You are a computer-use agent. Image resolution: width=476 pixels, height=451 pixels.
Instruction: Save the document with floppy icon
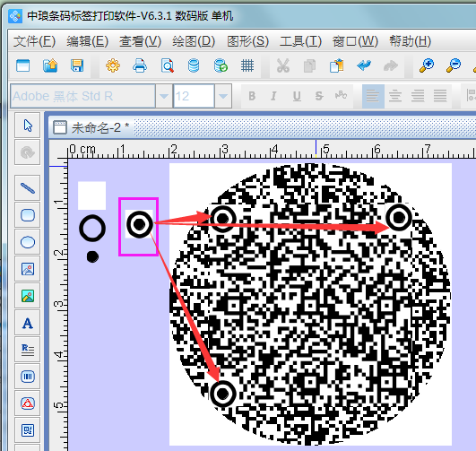(x=77, y=65)
